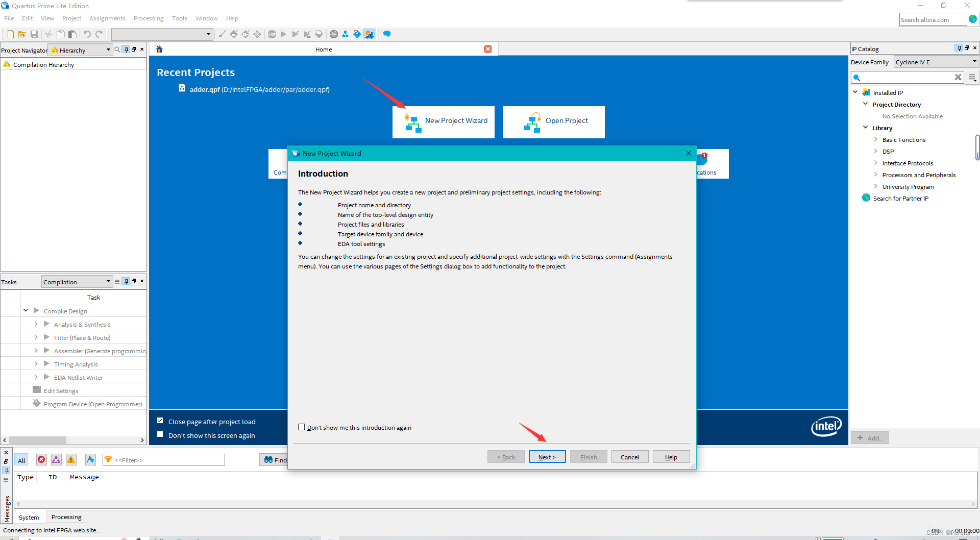The width and height of the screenshot is (980, 540).
Task: Click the Paste toolbar icon
Action: pyautogui.click(x=72, y=34)
